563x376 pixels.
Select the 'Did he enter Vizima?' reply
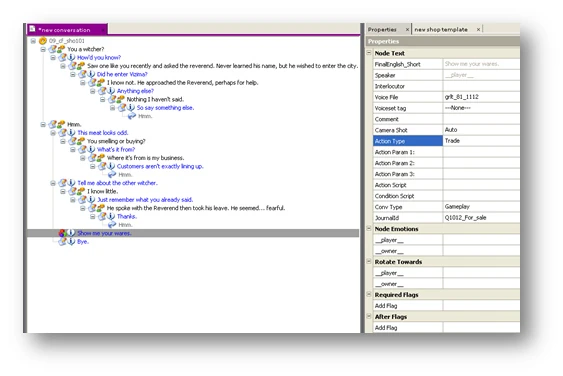pyautogui.click(x=122, y=74)
